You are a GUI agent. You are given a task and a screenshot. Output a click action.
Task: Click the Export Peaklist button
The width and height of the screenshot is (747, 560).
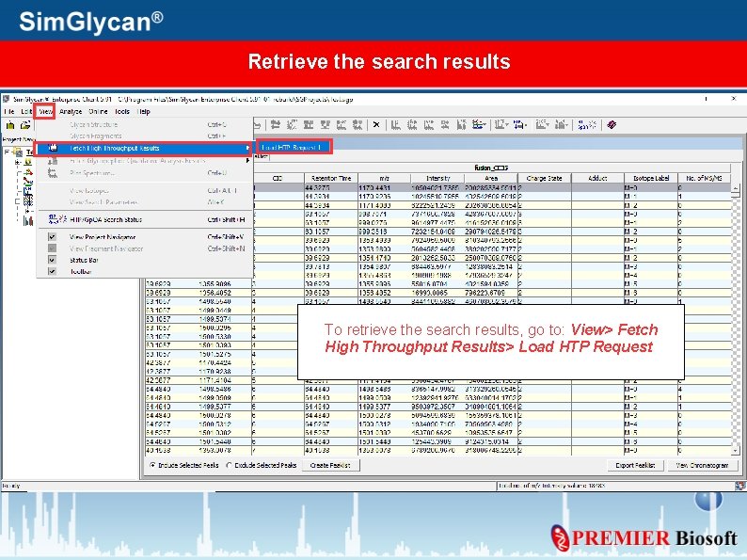(635, 465)
